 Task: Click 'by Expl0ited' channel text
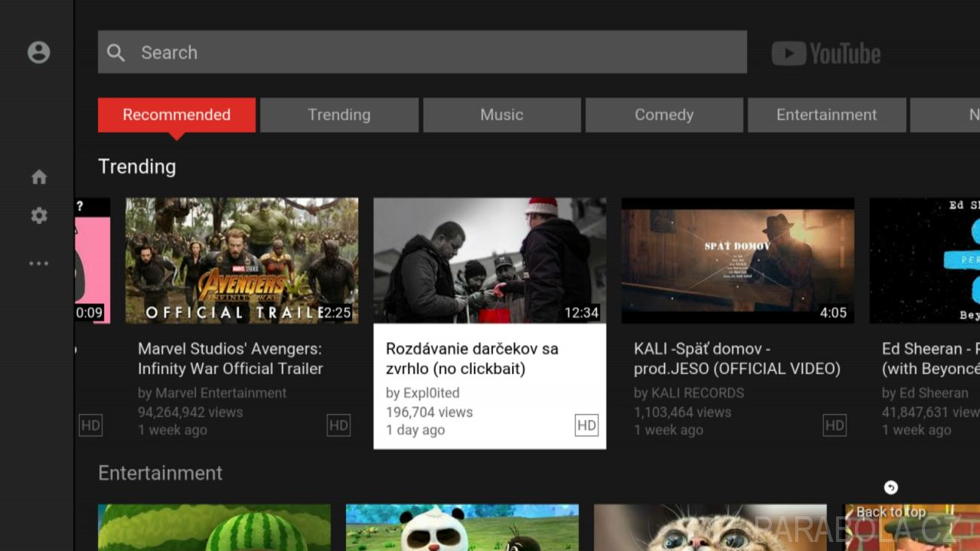pyautogui.click(x=422, y=393)
